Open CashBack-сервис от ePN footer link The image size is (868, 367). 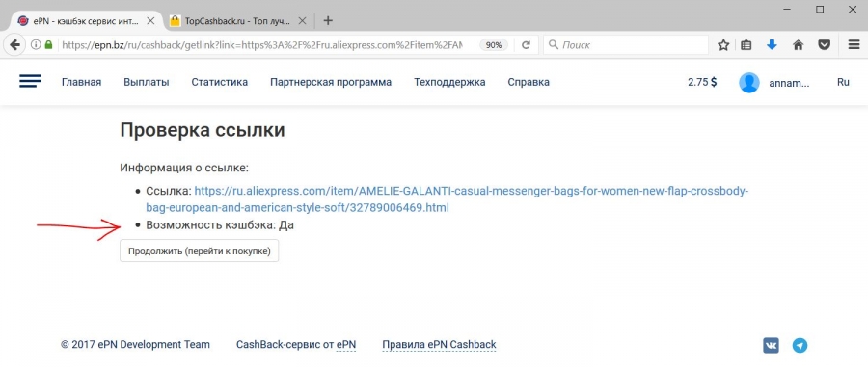(x=296, y=344)
